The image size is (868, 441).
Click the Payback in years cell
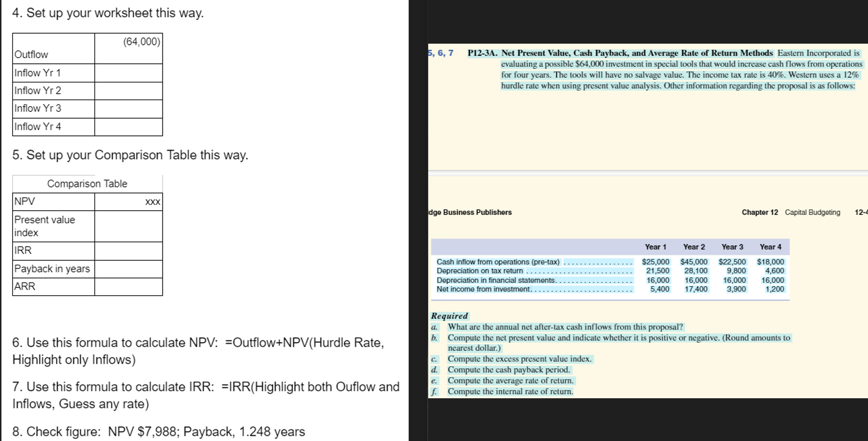129,268
